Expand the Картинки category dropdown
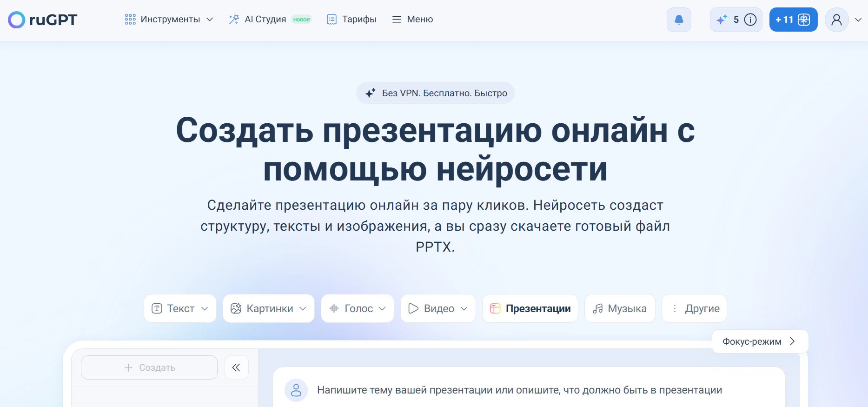 [269, 308]
